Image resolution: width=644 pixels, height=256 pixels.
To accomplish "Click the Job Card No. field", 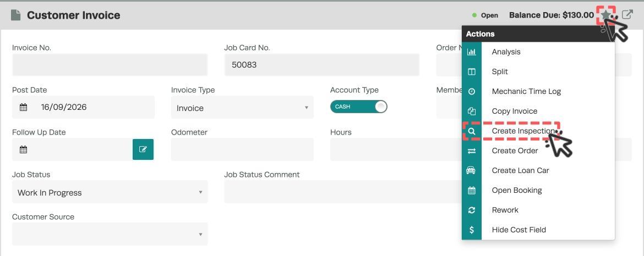I will pyautogui.click(x=321, y=65).
